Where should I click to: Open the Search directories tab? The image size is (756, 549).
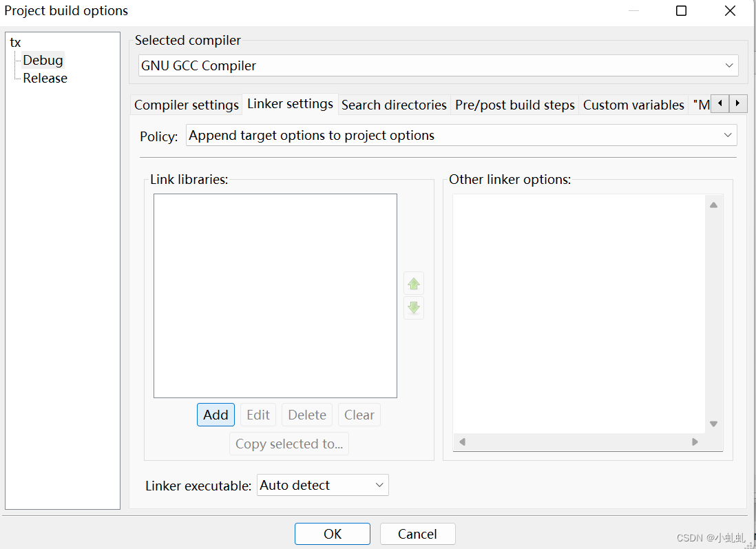pyautogui.click(x=394, y=105)
